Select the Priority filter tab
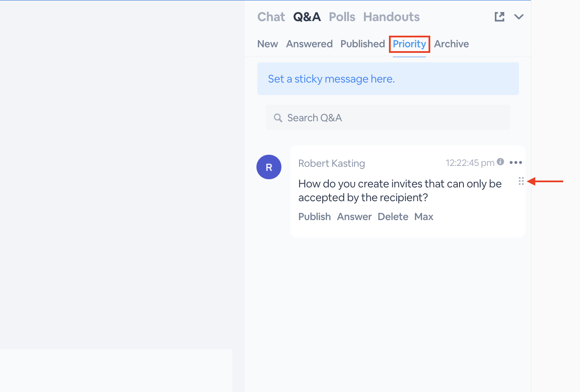580x392 pixels. [x=409, y=44]
